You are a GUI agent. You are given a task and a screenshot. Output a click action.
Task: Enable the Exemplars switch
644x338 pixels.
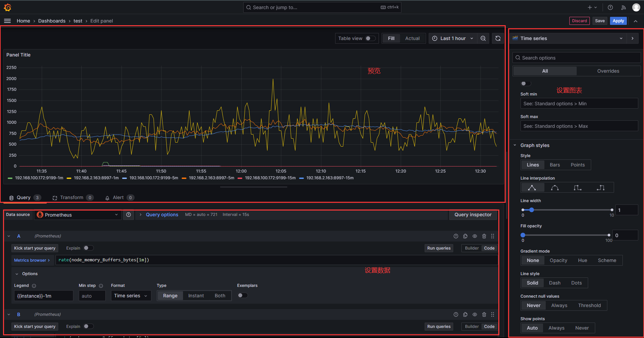pyautogui.click(x=243, y=295)
